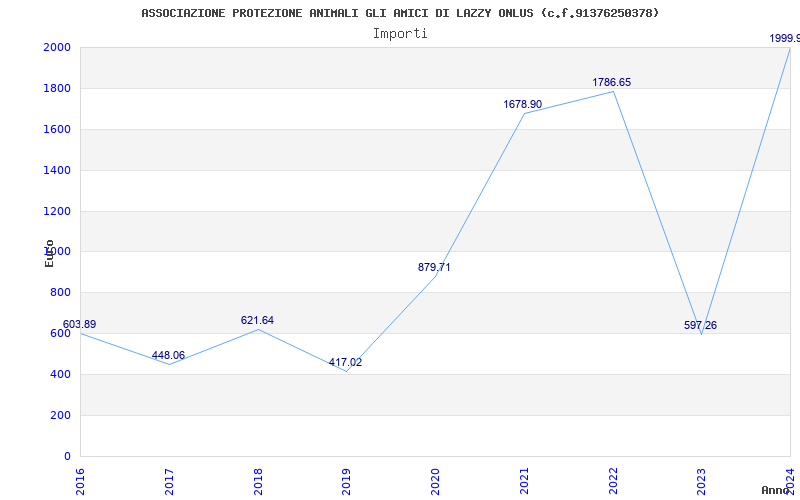
Task: Click the Euro y-axis title
Action: click(49, 253)
